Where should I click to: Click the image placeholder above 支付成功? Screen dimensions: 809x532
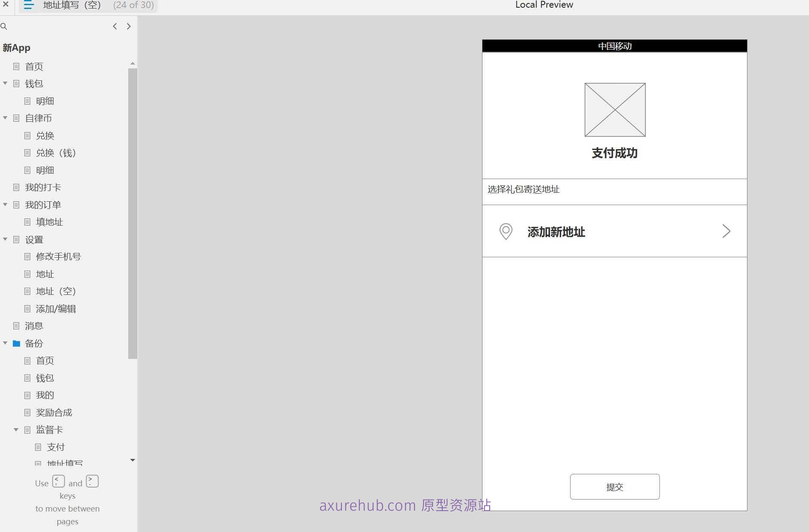pyautogui.click(x=615, y=109)
